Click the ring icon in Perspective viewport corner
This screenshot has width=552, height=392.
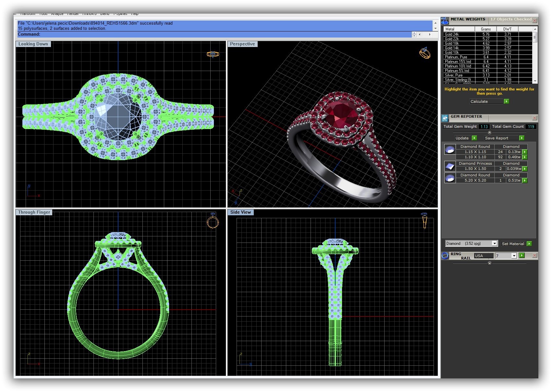pos(425,53)
